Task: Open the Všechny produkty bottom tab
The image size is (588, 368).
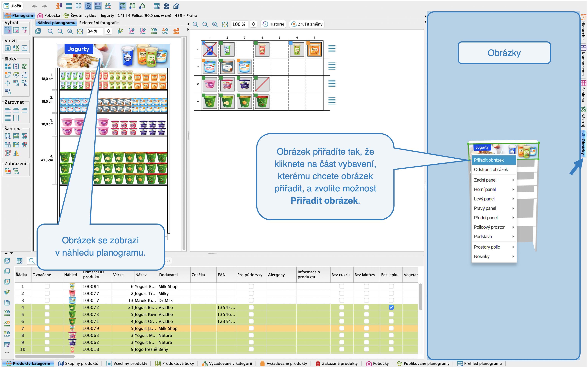Action: [x=127, y=363]
